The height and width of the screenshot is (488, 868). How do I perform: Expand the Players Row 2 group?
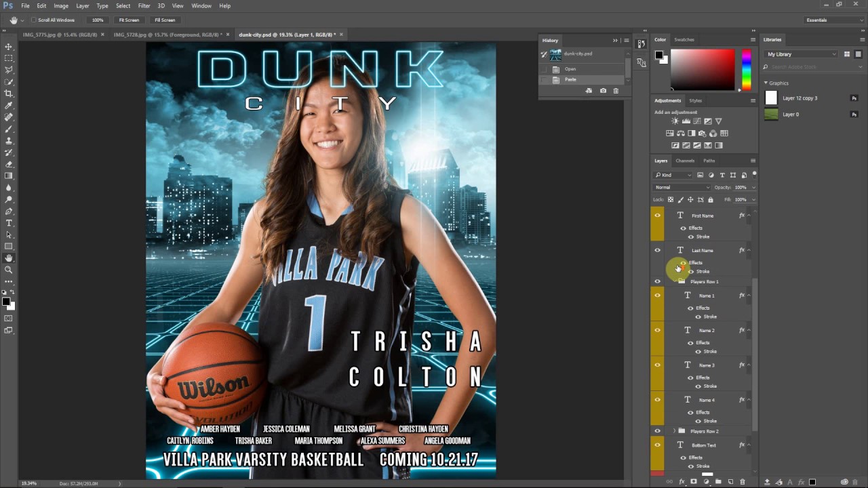tap(674, 431)
